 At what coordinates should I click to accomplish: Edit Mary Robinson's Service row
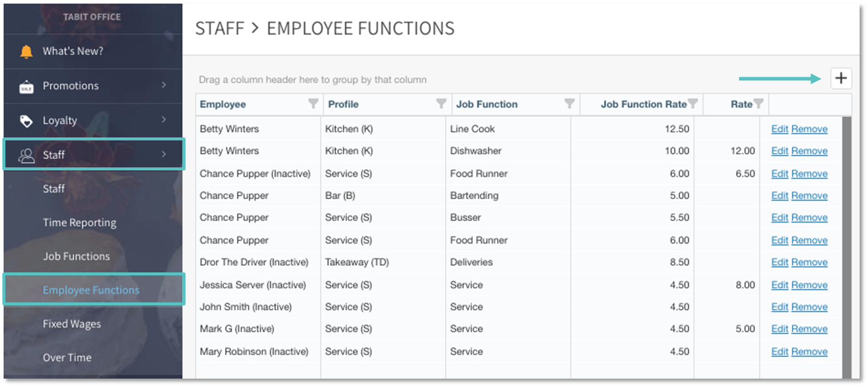(779, 352)
